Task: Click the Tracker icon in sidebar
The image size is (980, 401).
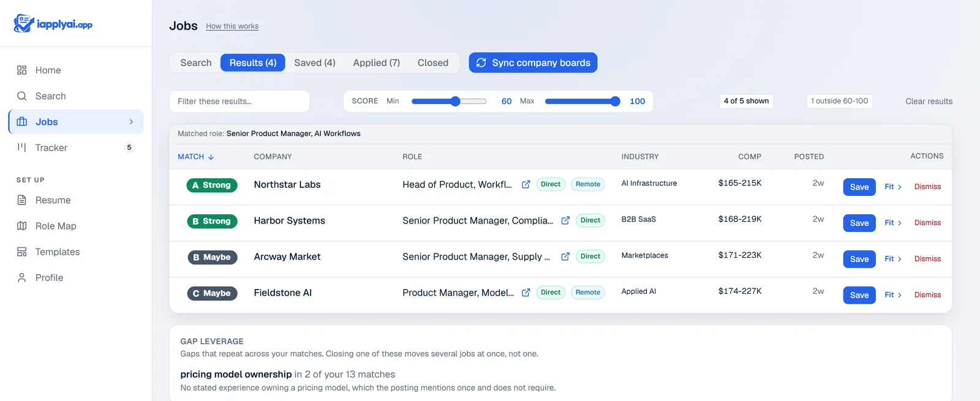Action: coord(22,148)
